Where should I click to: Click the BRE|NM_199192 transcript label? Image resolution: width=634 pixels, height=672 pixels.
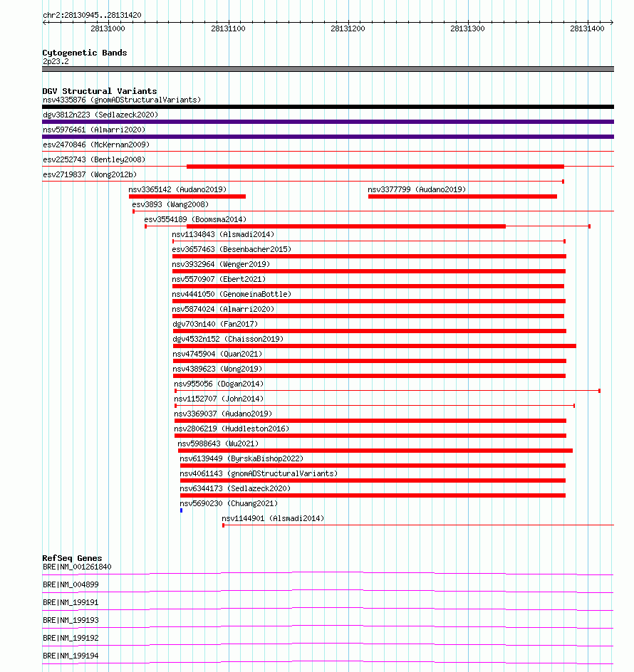71,638
